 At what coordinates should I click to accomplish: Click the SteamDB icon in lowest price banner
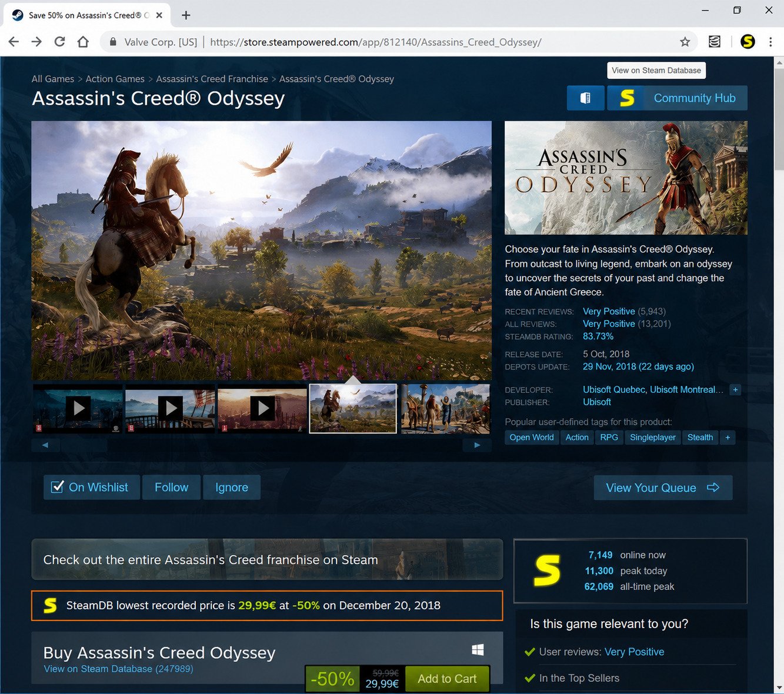51,605
